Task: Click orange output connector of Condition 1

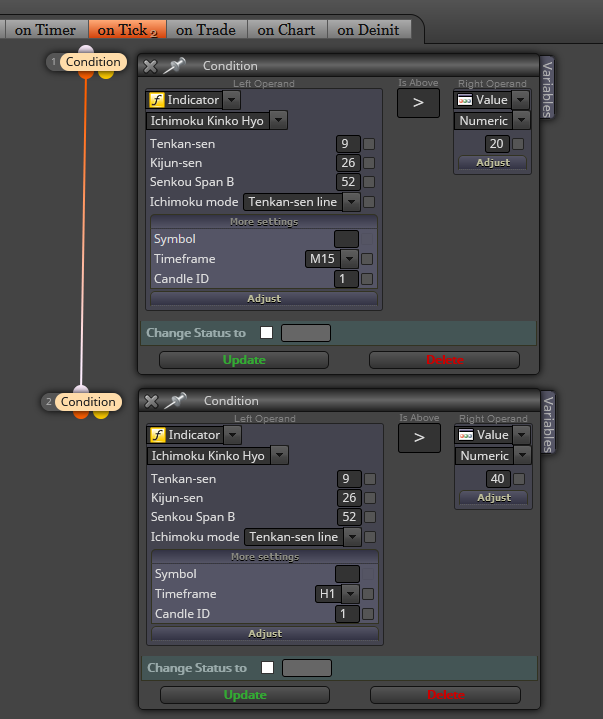Action: pyautogui.click(x=85, y=74)
